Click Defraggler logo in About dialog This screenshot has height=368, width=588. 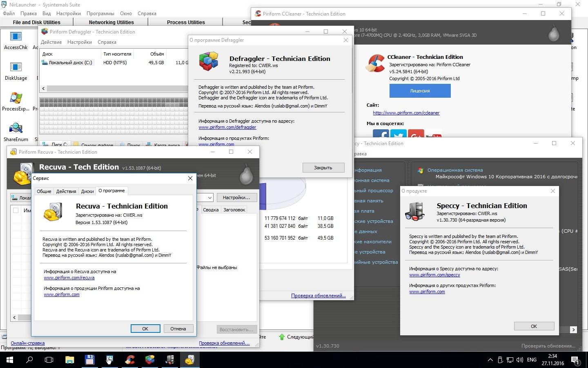(209, 62)
